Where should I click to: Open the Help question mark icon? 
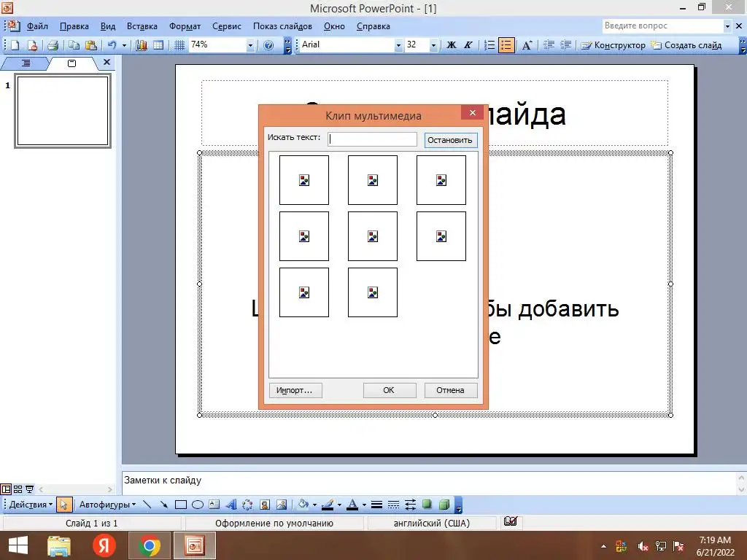[268, 45]
